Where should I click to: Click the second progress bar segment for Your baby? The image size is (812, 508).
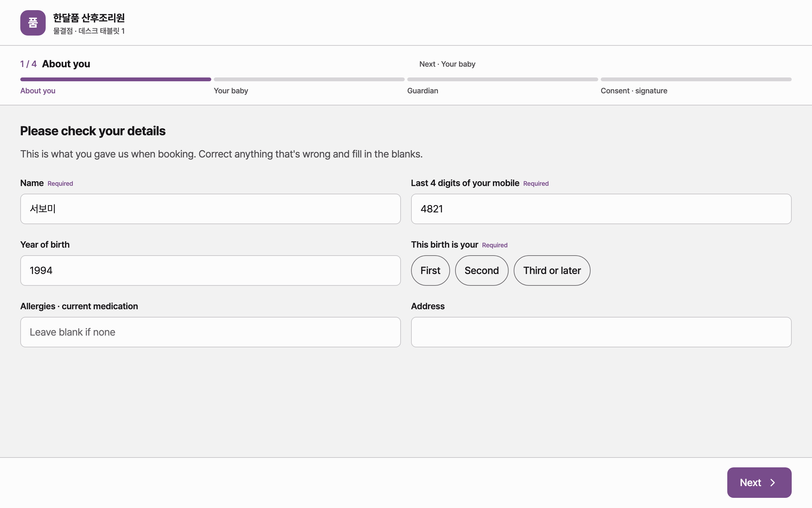pyautogui.click(x=309, y=79)
